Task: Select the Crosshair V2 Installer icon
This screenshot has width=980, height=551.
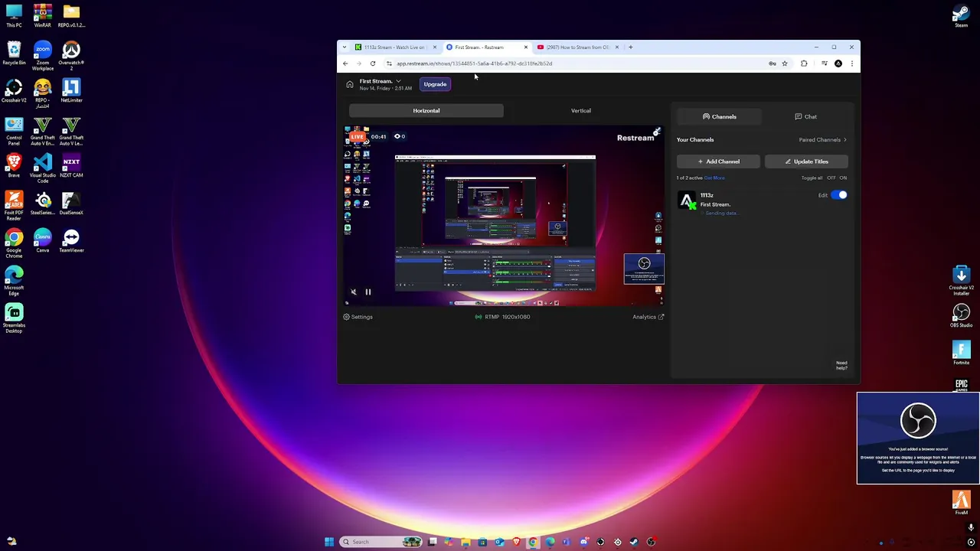Action: click(961, 280)
